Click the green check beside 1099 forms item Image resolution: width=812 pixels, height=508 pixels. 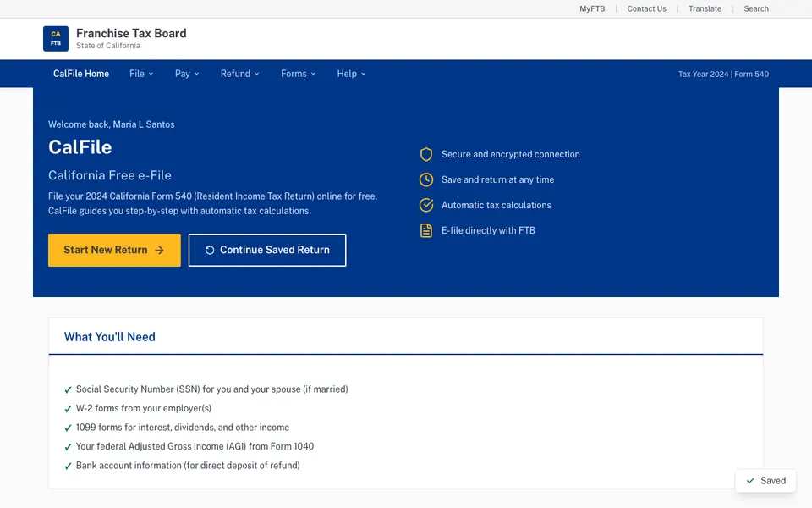tap(68, 428)
